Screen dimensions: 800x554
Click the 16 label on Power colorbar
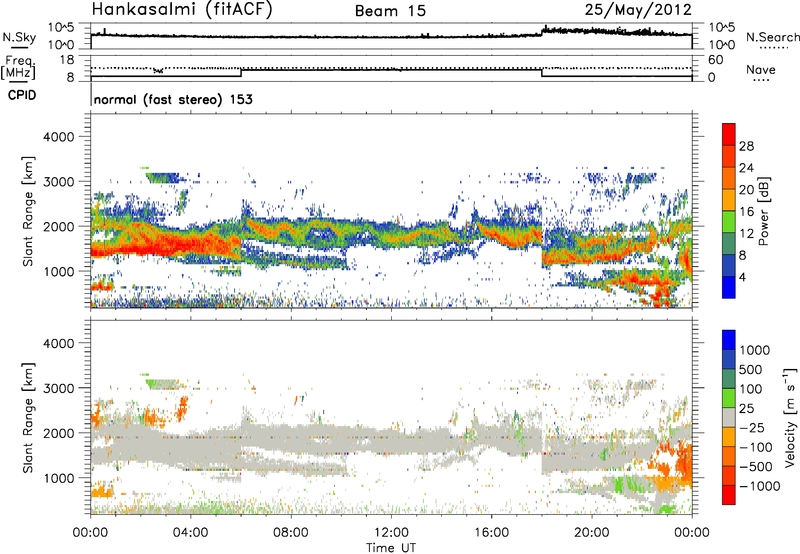[746, 212]
